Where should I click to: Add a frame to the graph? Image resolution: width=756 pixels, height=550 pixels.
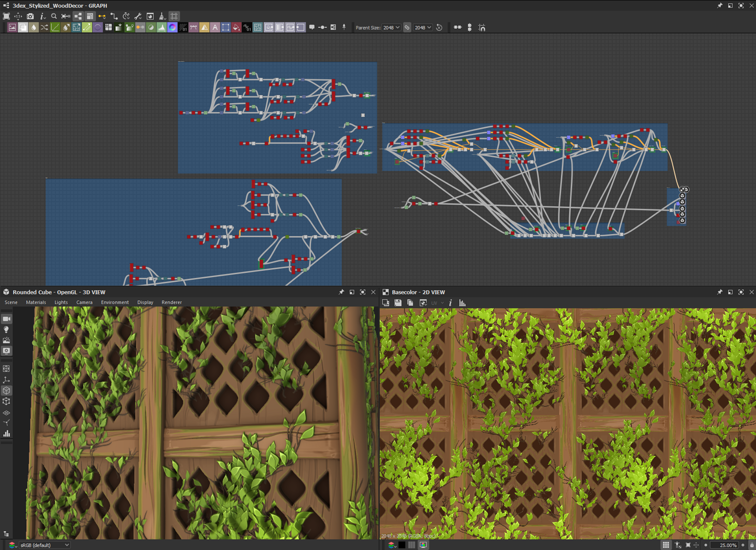pyautogui.click(x=333, y=27)
